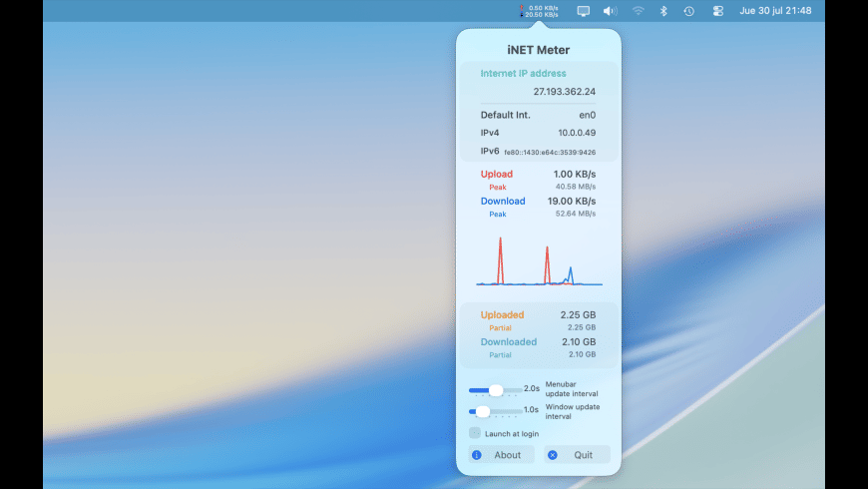Viewport: 868px width, 489px height.
Task: Click the date and time Jue 30 jul 21:48
Action: pyautogui.click(x=775, y=11)
